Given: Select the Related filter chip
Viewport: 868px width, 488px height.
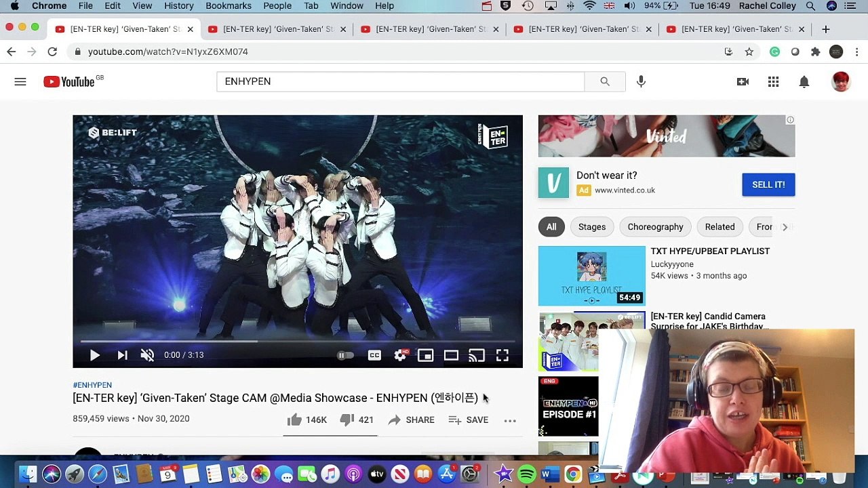Looking at the screenshot, I should [x=719, y=227].
